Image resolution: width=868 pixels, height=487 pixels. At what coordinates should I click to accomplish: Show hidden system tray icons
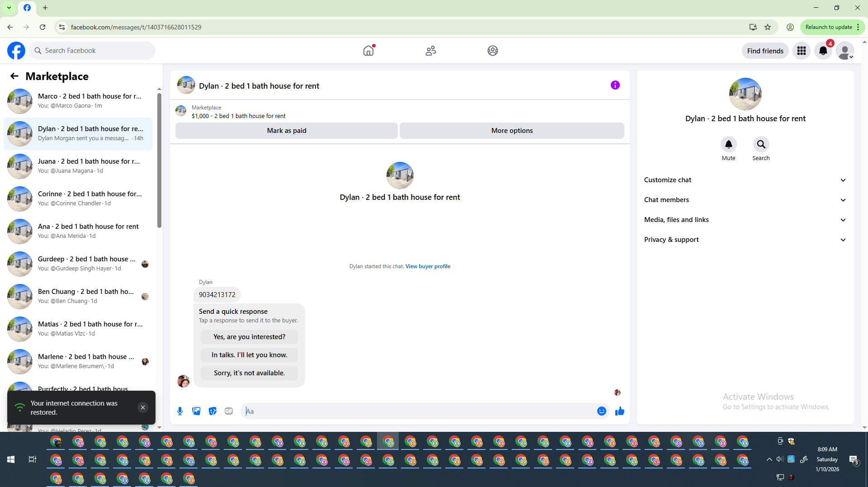769,459
